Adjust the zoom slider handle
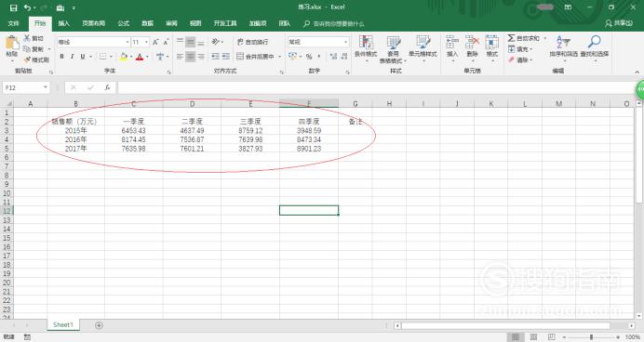The height and width of the screenshot is (342, 644). click(x=592, y=337)
